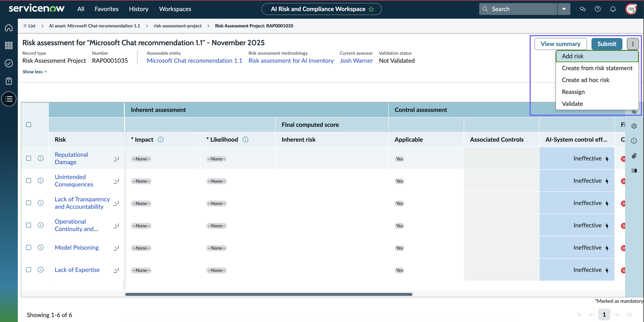Screen dimensions: 644x322
Task: Open Microsoft Chat recommendation 1.1 entity link
Action: tap(194, 61)
